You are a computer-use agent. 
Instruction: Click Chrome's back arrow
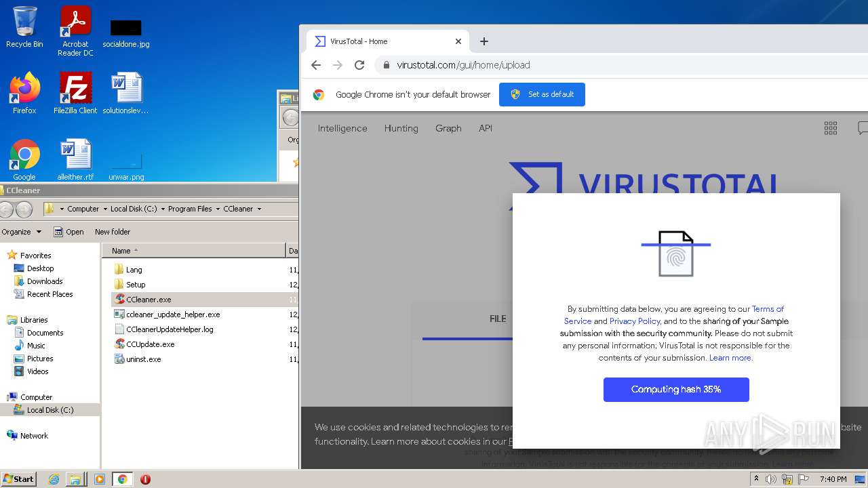click(x=316, y=65)
